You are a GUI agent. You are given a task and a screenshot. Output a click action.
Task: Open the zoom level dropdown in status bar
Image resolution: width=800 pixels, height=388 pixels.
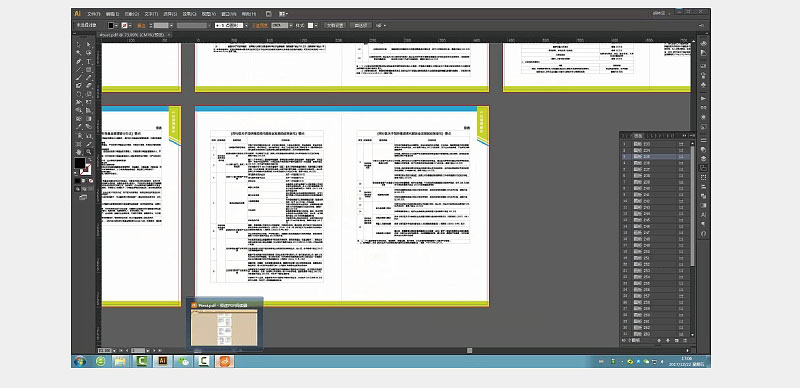[x=114, y=351]
